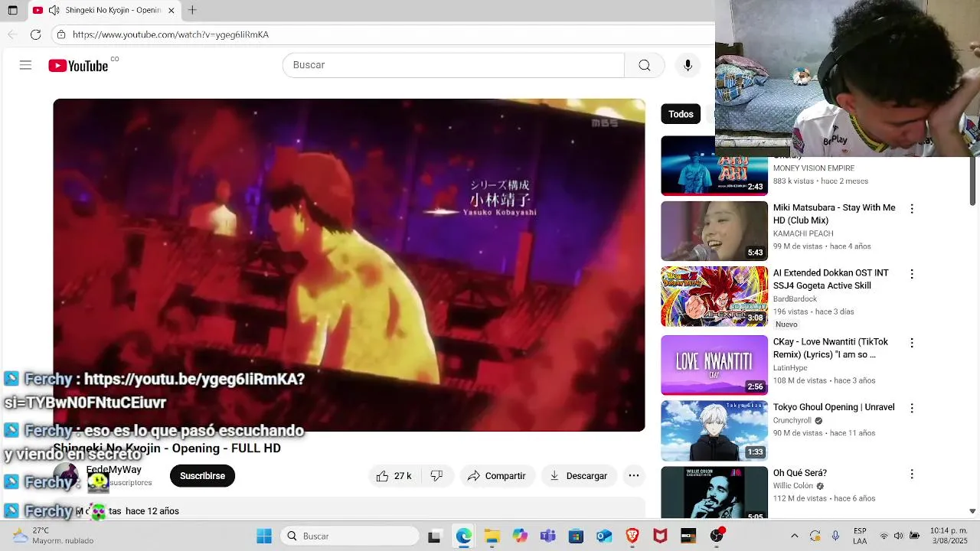This screenshot has width=980, height=551.
Task: Select the Todos filter chip
Action: tap(681, 114)
